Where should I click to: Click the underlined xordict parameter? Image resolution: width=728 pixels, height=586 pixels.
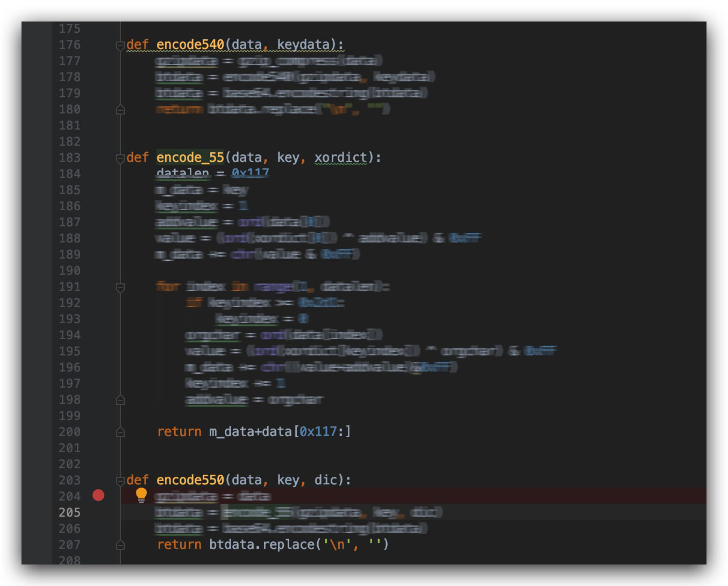coord(341,158)
